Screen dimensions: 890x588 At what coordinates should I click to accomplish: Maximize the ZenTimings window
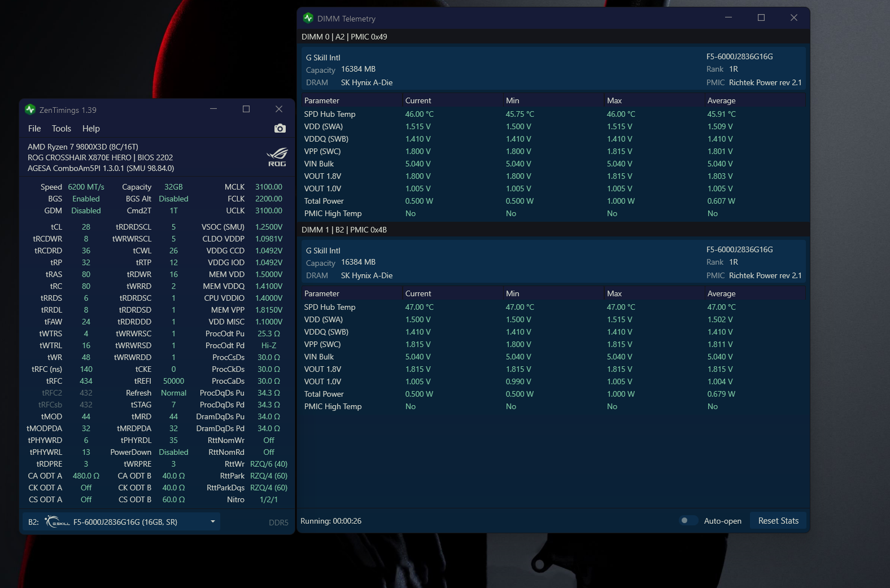pos(246,109)
